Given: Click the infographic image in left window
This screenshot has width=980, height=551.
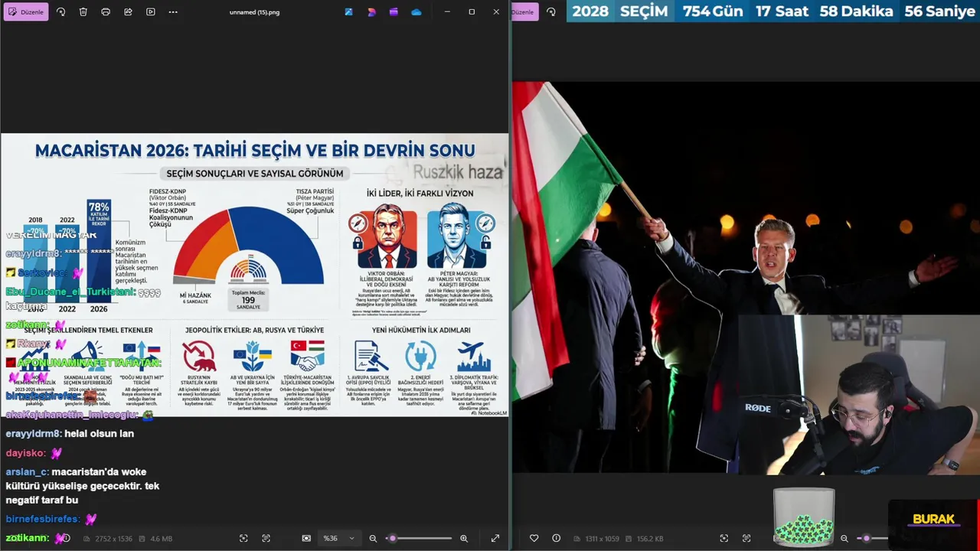Looking at the screenshot, I should (254, 275).
